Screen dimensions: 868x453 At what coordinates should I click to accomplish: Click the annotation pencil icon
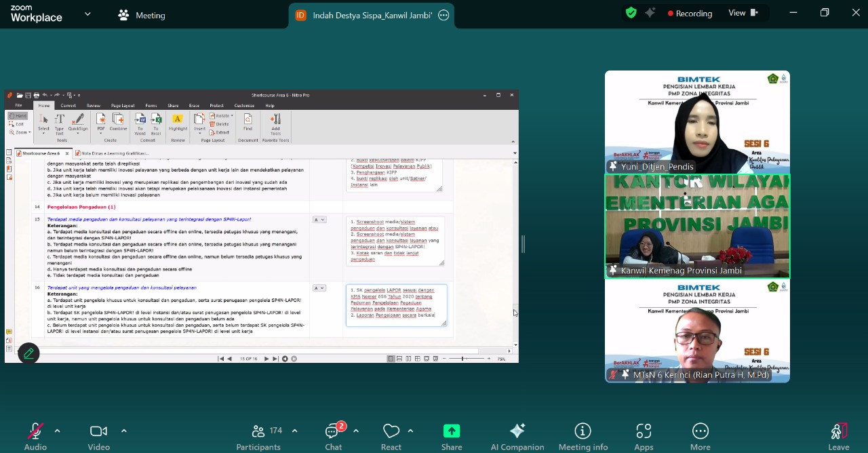[x=28, y=353]
